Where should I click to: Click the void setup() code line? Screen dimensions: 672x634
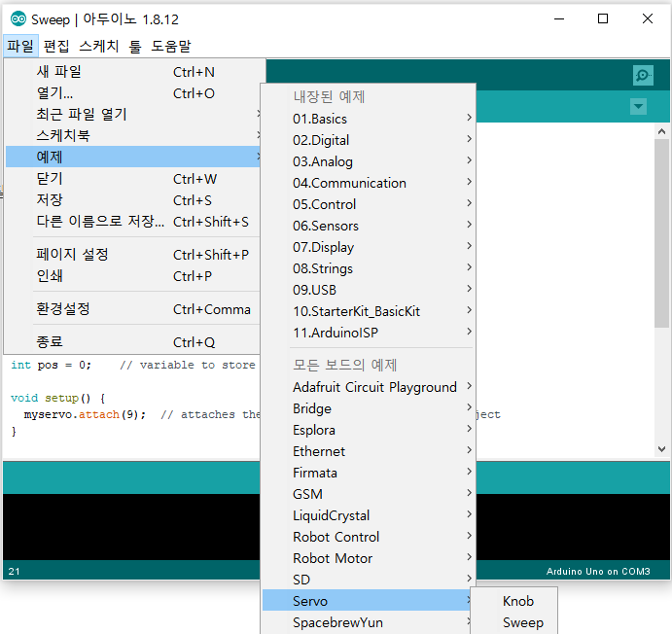57,398
